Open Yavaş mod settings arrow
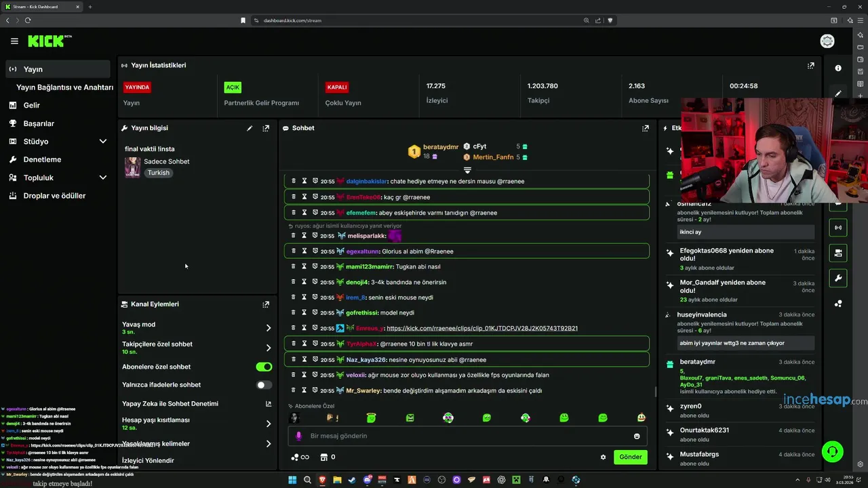 tap(269, 328)
